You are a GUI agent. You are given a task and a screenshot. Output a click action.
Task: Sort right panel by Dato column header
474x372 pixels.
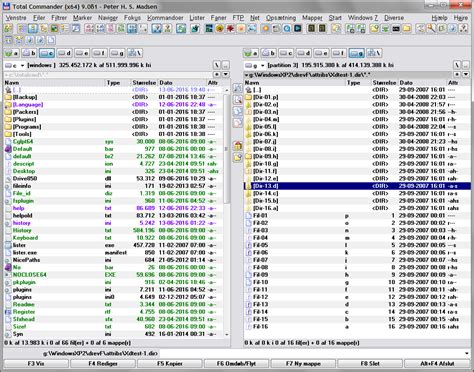tap(422, 83)
